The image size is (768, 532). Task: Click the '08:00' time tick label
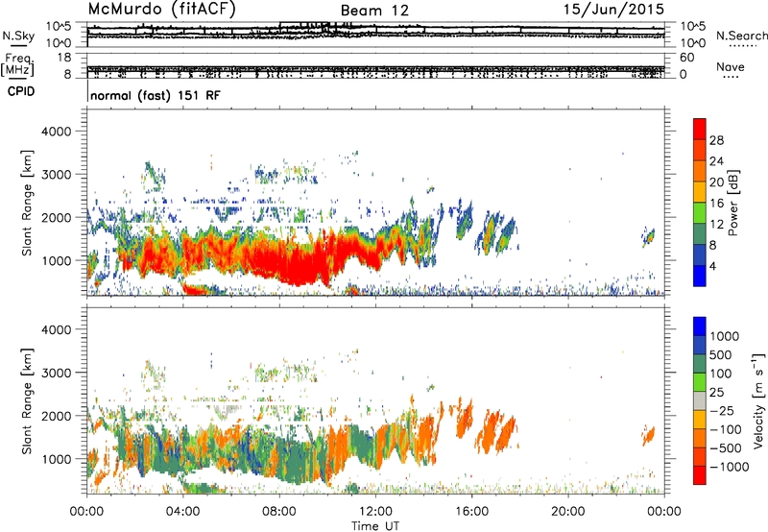pyautogui.click(x=279, y=512)
